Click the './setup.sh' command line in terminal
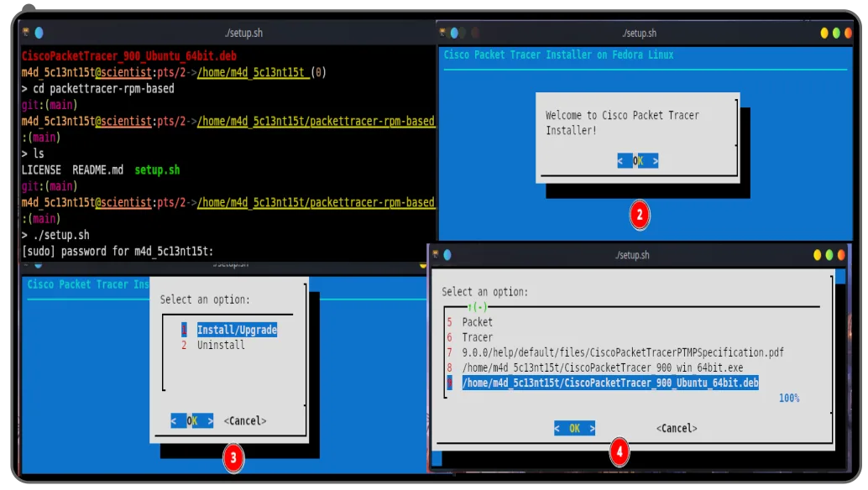Viewport: 868px width, 490px height. click(x=55, y=235)
